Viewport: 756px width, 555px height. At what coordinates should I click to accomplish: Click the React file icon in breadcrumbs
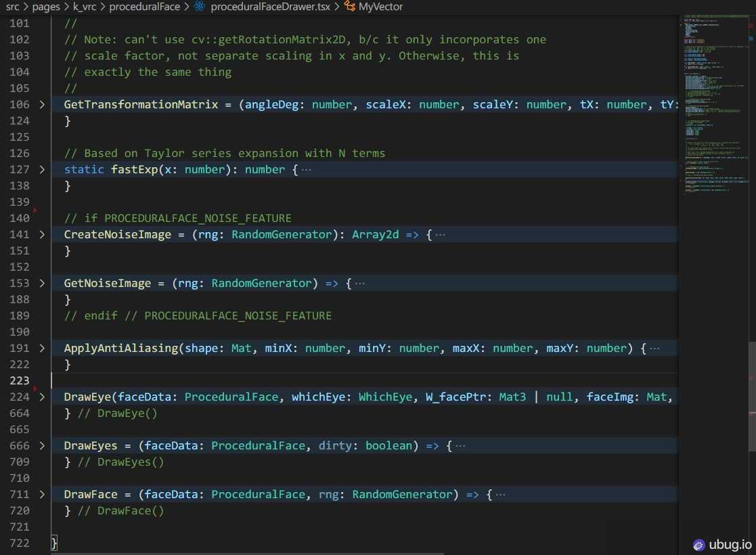click(199, 7)
